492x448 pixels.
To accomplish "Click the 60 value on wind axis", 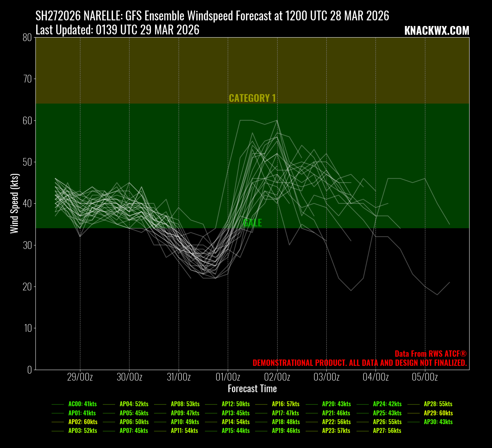I will pos(27,120).
